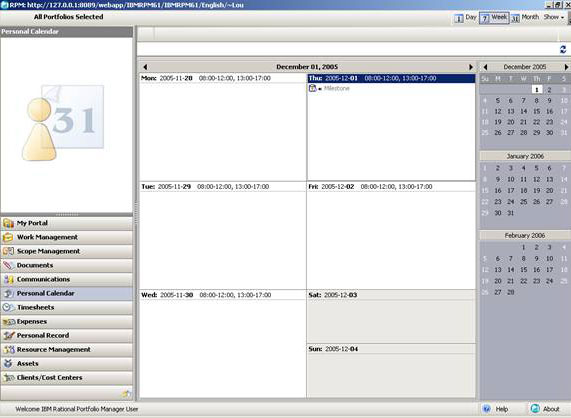Go to next month in mini calendar

point(566,67)
